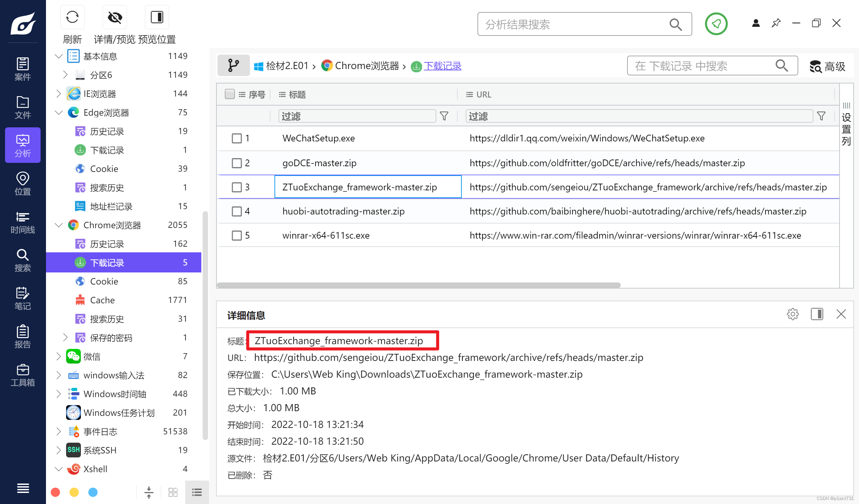The image size is (859, 504).
Task: Expand the 保存的密码 tree node
Action: pyautogui.click(x=65, y=337)
